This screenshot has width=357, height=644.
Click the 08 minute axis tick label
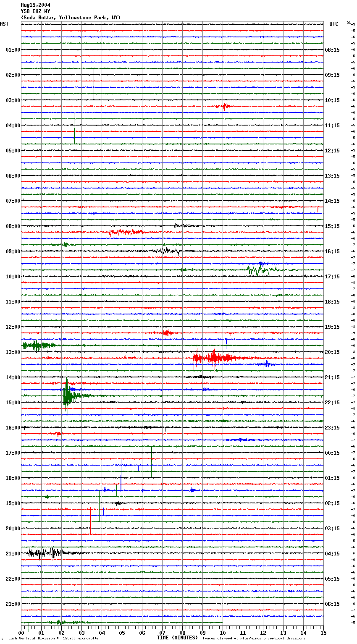(183, 633)
